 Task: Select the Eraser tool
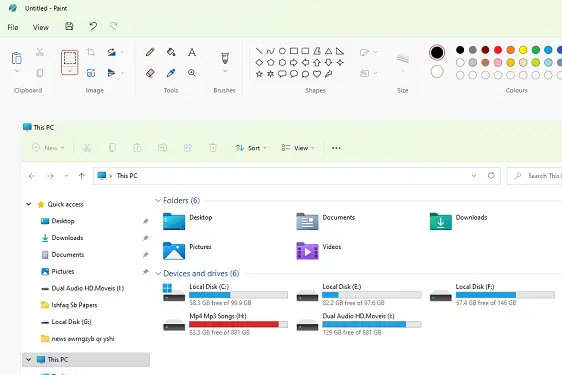coord(150,73)
